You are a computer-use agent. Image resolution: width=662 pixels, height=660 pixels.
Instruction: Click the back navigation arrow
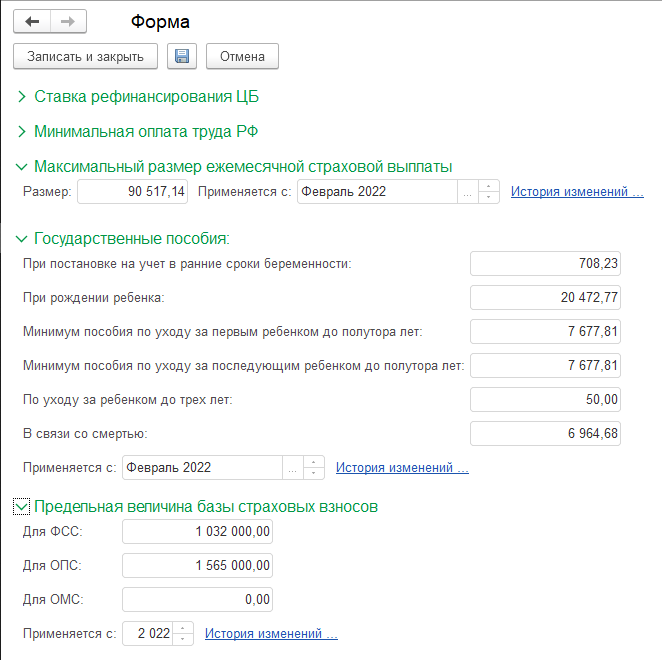(32, 22)
